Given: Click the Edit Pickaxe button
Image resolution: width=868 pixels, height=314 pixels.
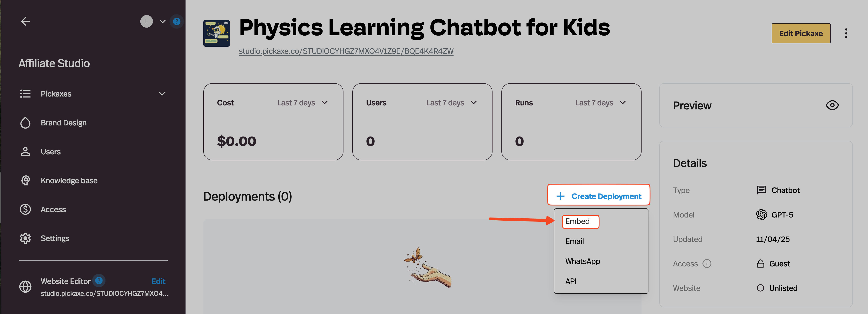Looking at the screenshot, I should pos(801,33).
